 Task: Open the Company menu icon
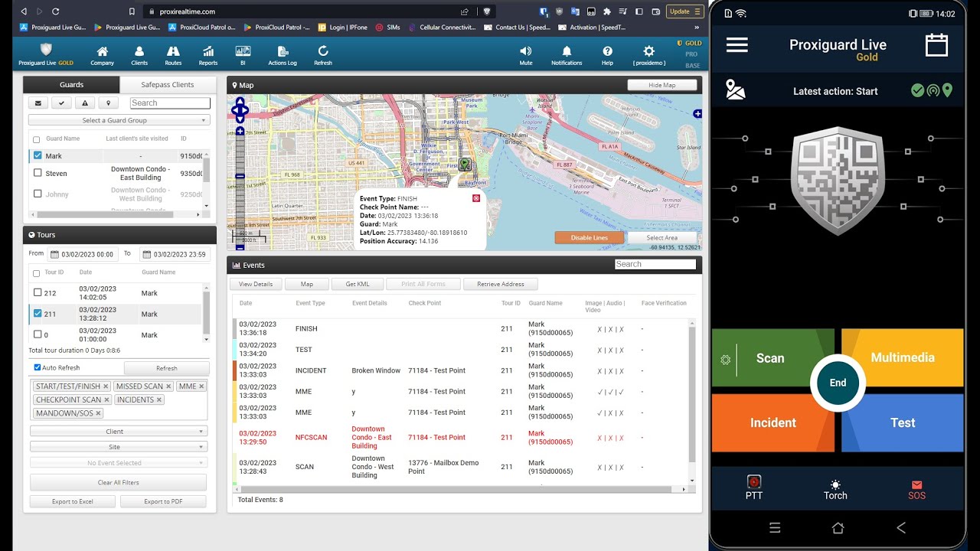(102, 51)
